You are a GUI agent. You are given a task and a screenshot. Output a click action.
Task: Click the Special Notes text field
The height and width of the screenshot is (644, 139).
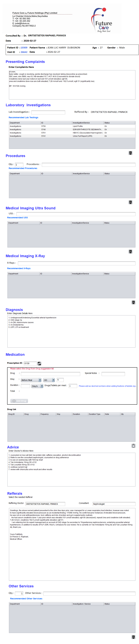point(113,374)
